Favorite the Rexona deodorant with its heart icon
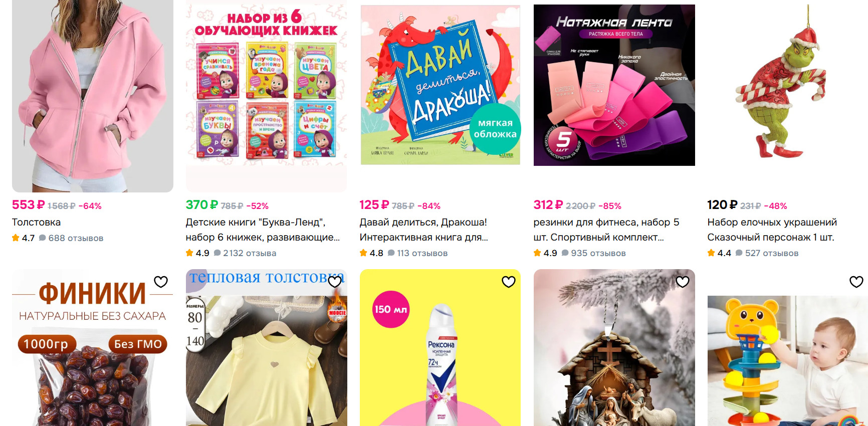Viewport: 868px width, 426px height. [x=509, y=282]
